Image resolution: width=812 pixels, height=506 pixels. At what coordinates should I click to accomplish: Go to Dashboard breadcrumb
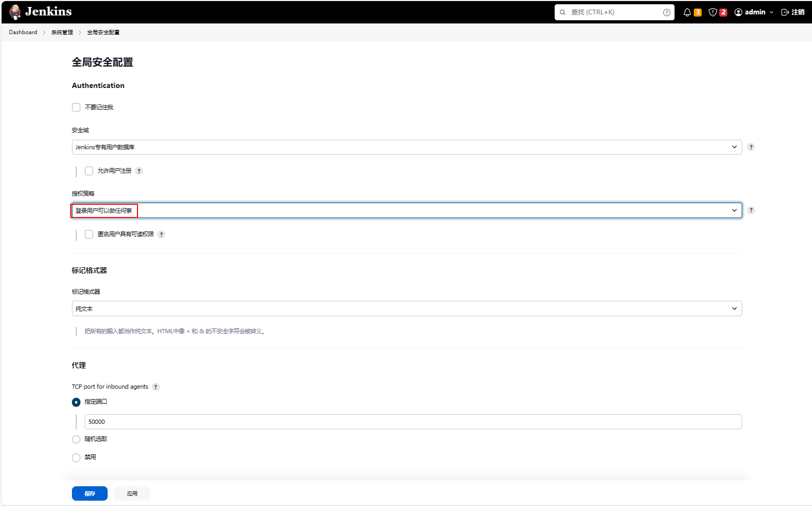click(x=23, y=33)
